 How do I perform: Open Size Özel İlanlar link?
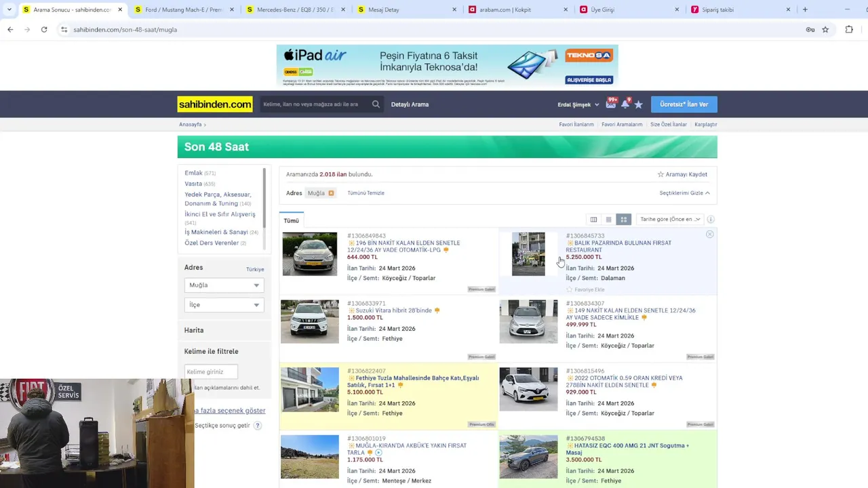click(x=669, y=125)
